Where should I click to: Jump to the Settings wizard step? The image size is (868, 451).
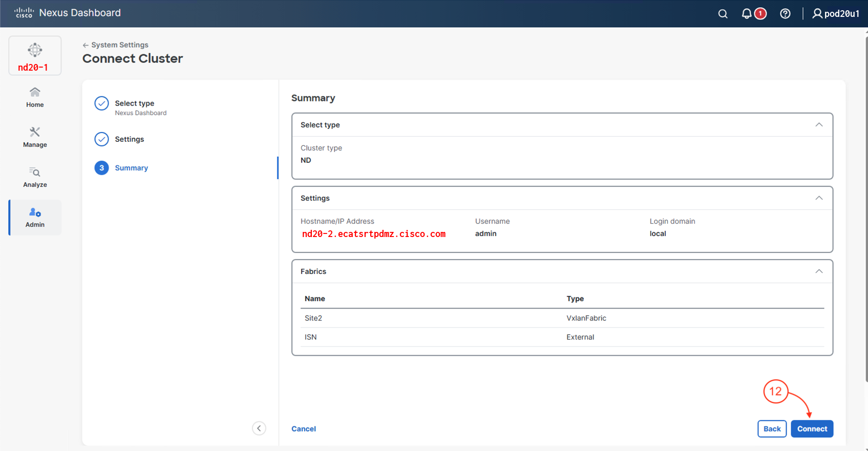coord(129,139)
